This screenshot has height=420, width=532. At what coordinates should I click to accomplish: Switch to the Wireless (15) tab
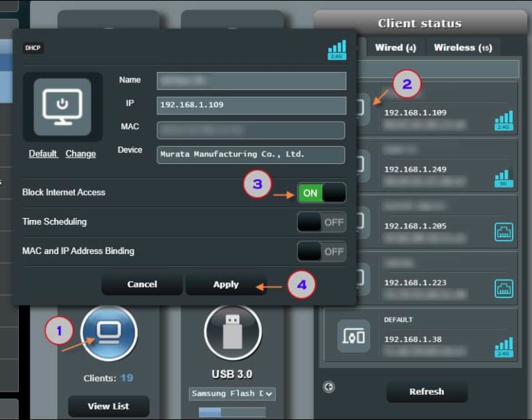[x=463, y=48]
